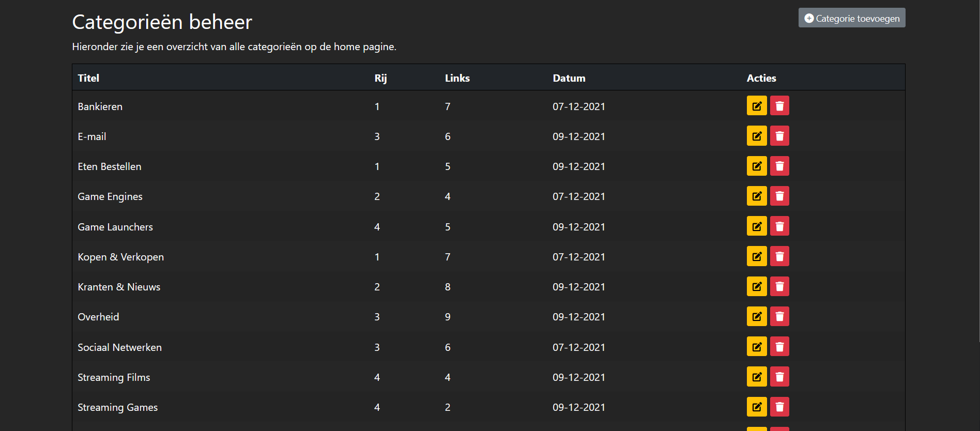Delete the Overheid category
This screenshot has width=980, height=431.
[779, 316]
